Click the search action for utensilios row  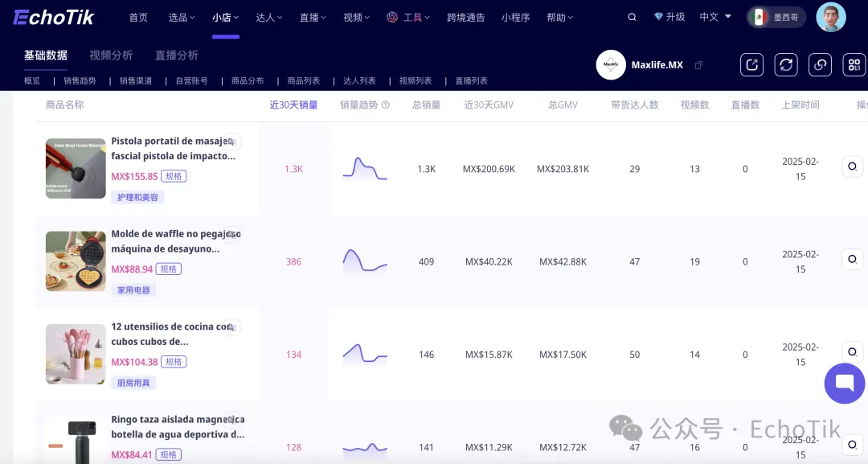pyautogui.click(x=853, y=351)
